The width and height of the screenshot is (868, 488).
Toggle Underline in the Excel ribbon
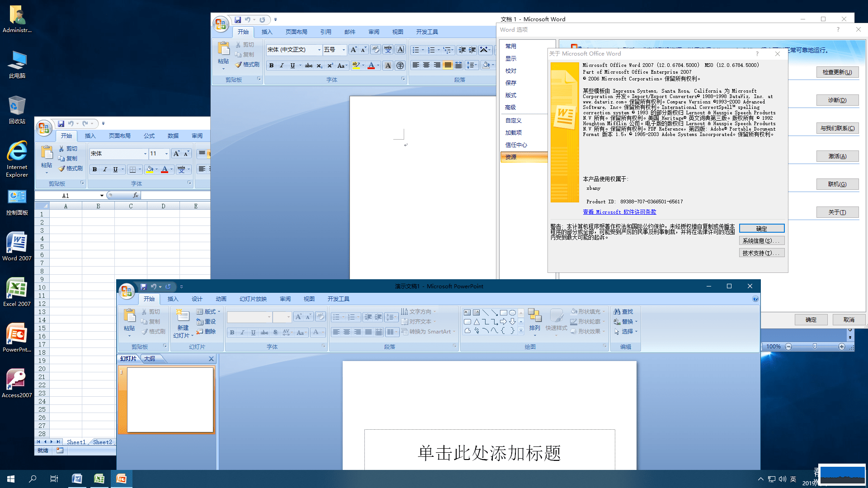[116, 169]
